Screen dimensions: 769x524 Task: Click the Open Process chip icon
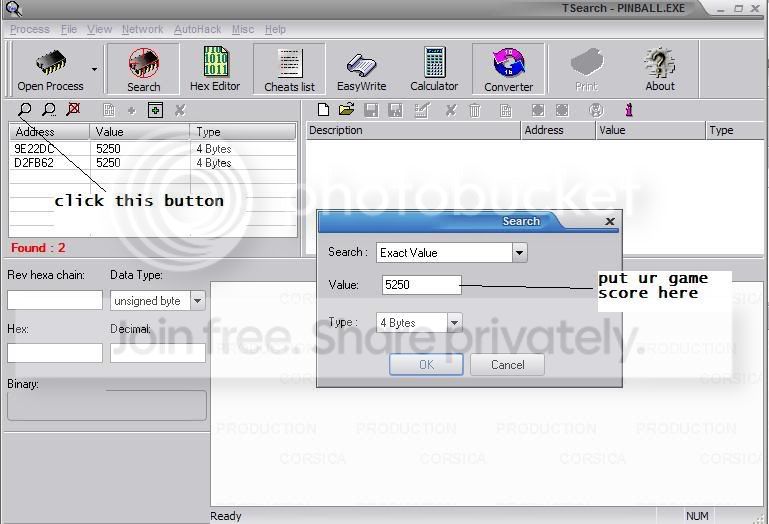pos(51,62)
